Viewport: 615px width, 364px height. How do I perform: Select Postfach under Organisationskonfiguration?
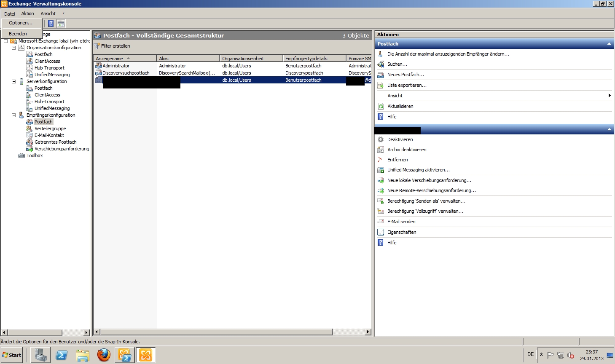43,54
